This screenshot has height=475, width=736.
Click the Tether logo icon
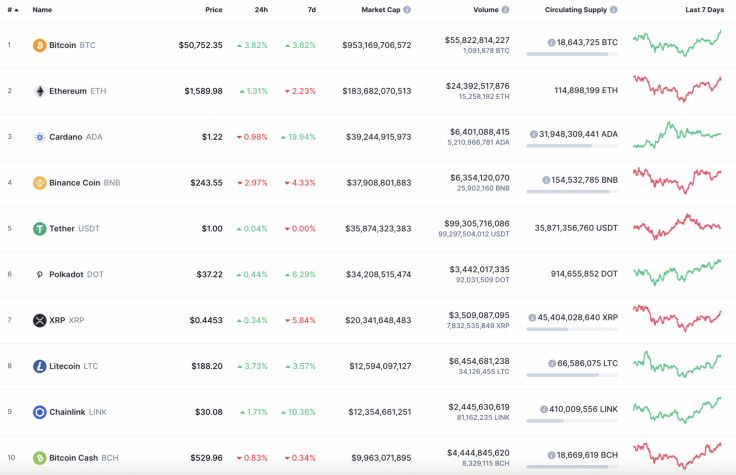point(39,229)
